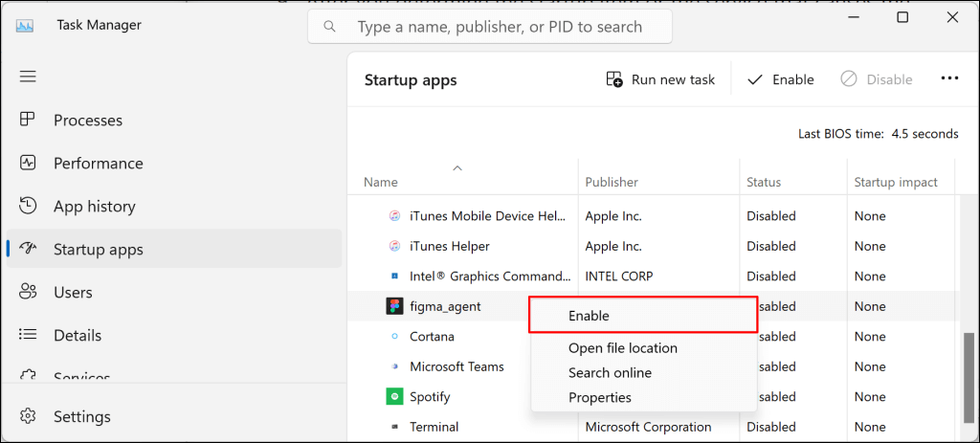Open the App history section

click(94, 207)
